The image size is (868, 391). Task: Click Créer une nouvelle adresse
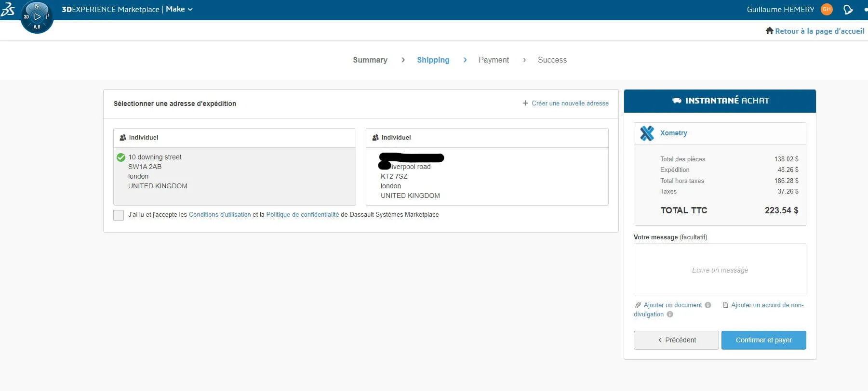click(x=565, y=103)
